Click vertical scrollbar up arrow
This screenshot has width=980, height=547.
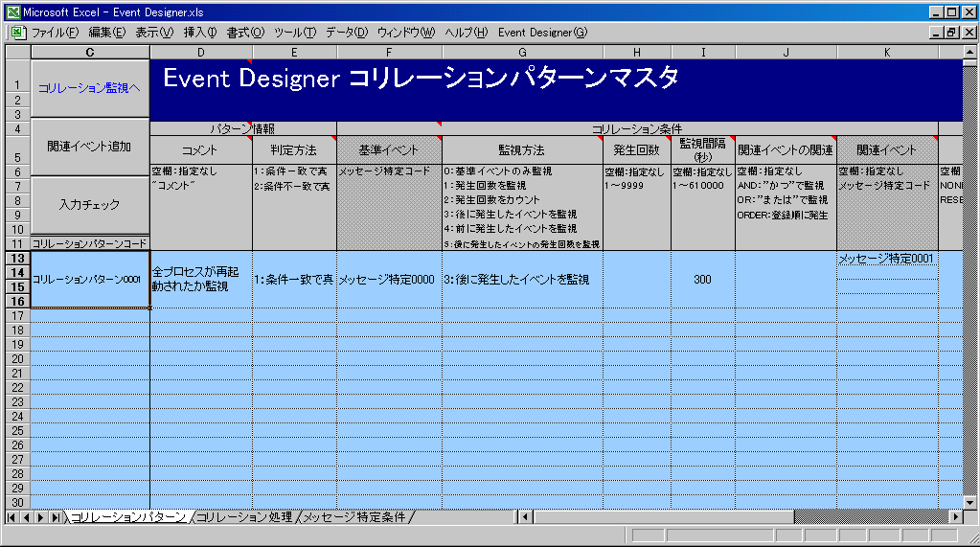pos(969,52)
